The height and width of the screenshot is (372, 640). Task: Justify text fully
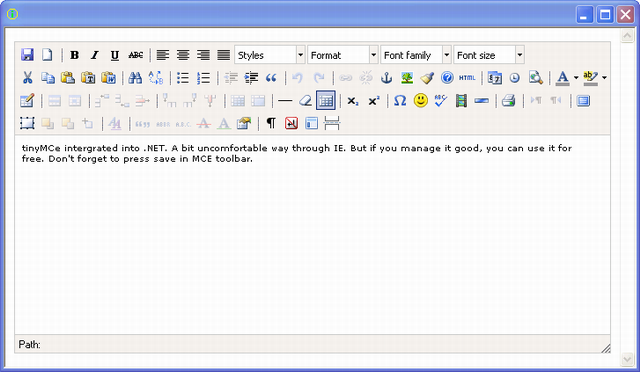pyautogui.click(x=224, y=55)
